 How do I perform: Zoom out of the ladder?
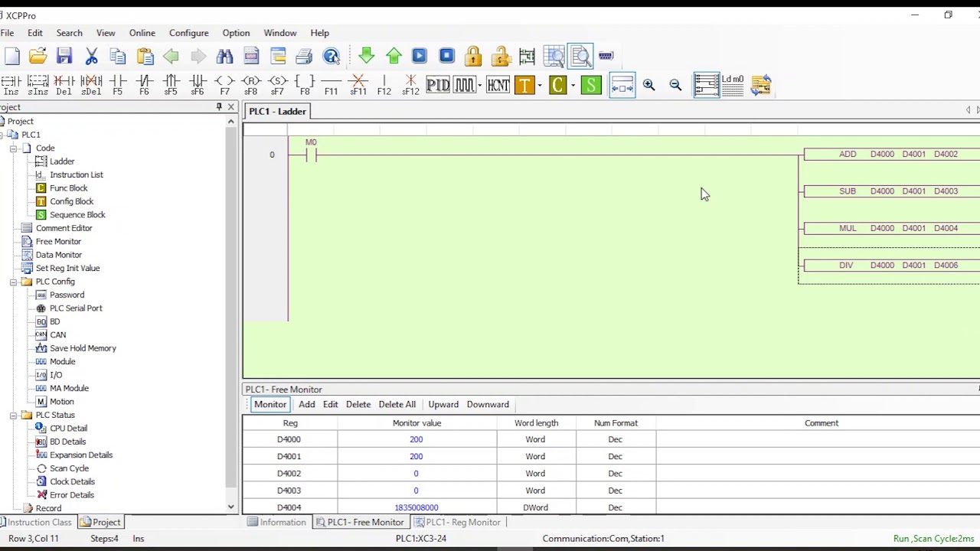(x=675, y=85)
